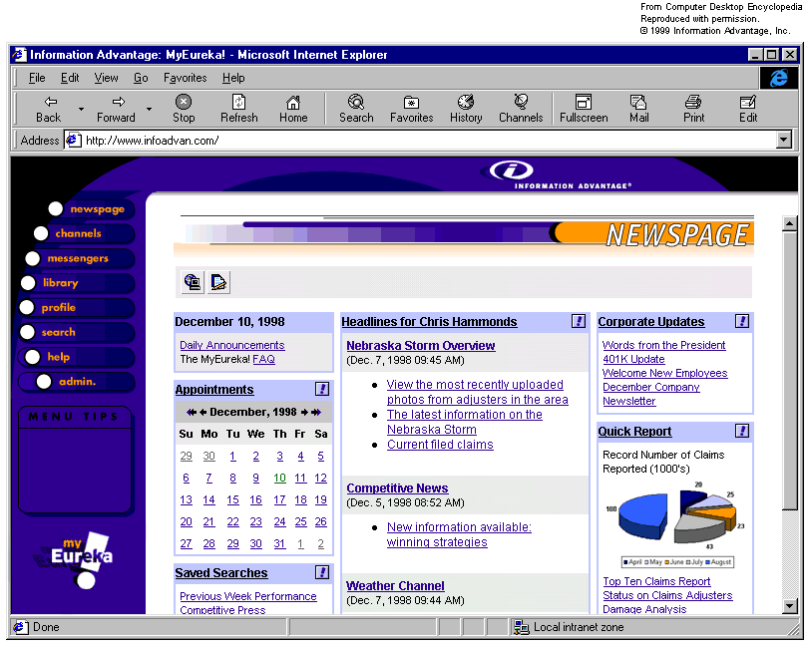Open the Help menu
Viewport: 812px width, 649px height.
point(233,78)
